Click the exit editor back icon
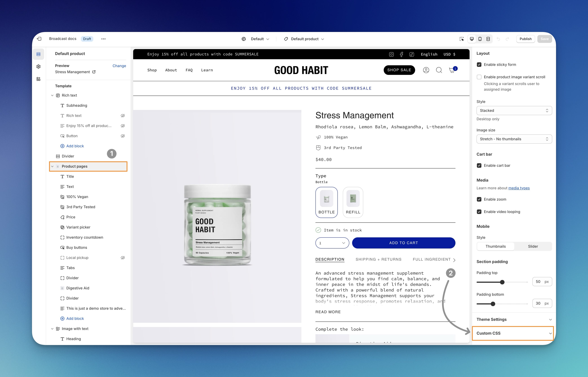 [x=39, y=39]
